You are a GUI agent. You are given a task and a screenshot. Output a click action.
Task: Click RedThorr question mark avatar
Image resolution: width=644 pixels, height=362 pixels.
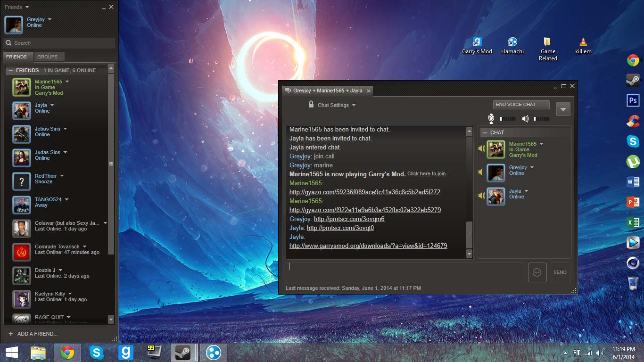(22, 181)
